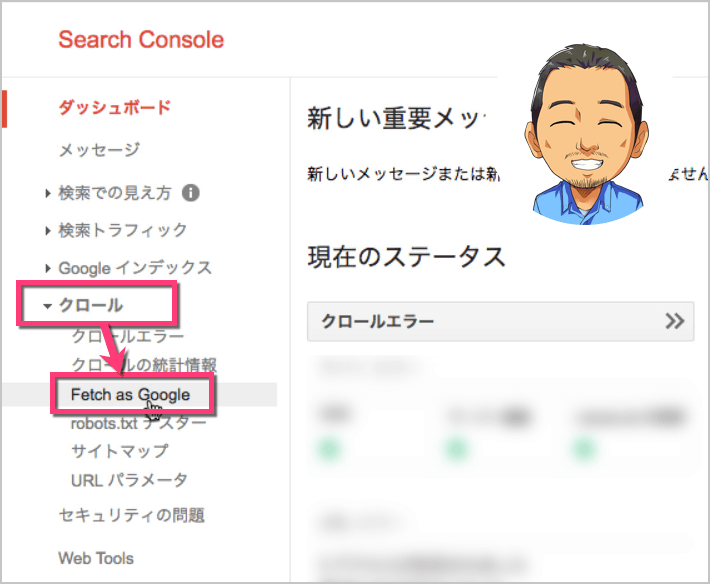Click the 現在のステータス heading
This screenshot has width=710, height=584.
[x=407, y=257]
